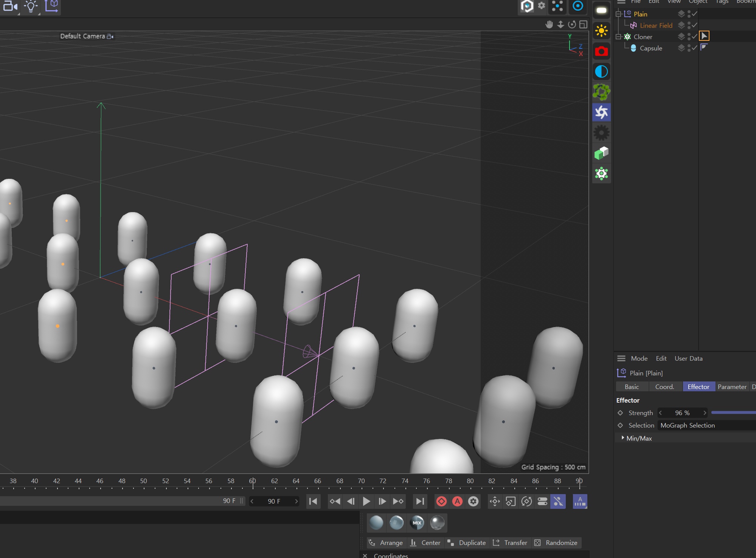756x558 pixels.
Task: Click the Duplicate button
Action: (467, 543)
